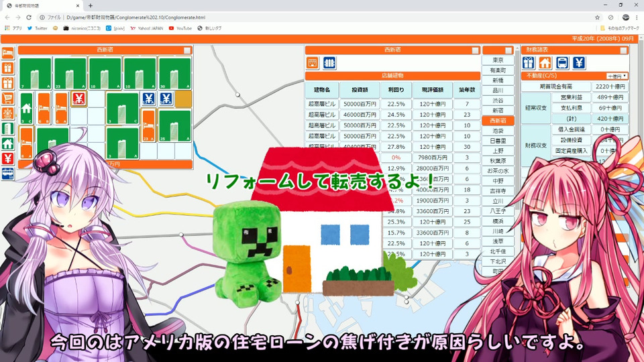644x362 pixels.
Task: Bookmark this page with star icon
Action: 597,17
